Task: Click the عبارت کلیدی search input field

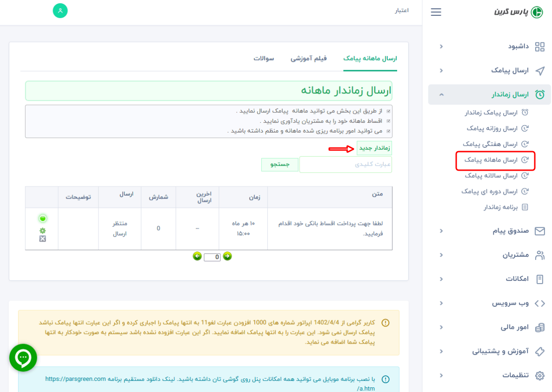Action: [x=346, y=165]
